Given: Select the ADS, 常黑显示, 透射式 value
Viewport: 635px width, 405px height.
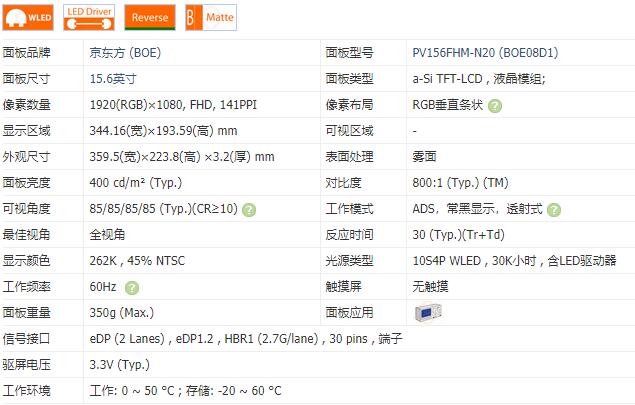Looking at the screenshot, I should 477,209.
